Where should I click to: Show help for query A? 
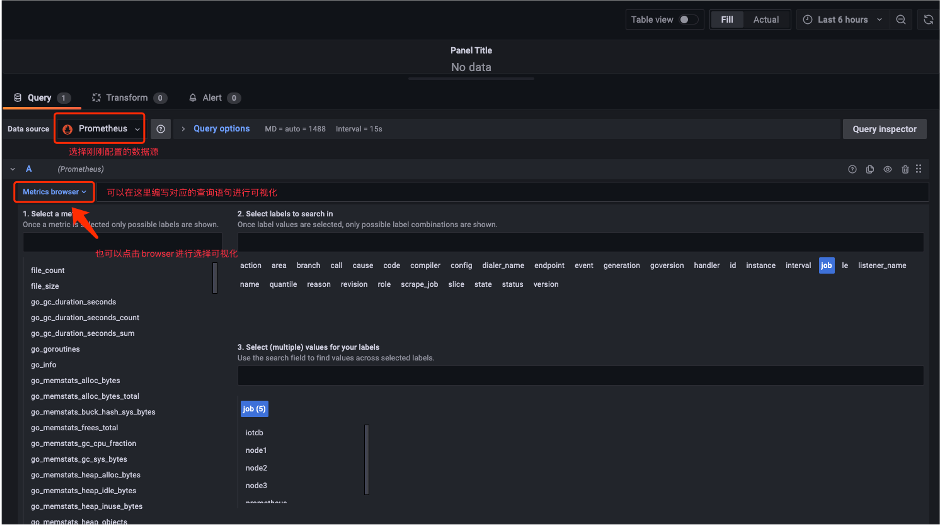tap(852, 169)
